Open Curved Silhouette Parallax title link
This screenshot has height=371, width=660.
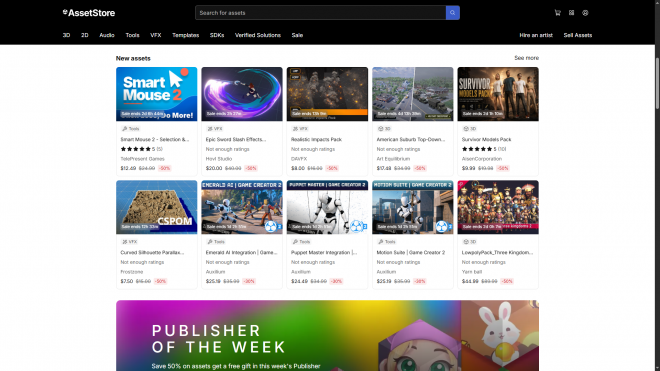pyautogui.click(x=152, y=253)
